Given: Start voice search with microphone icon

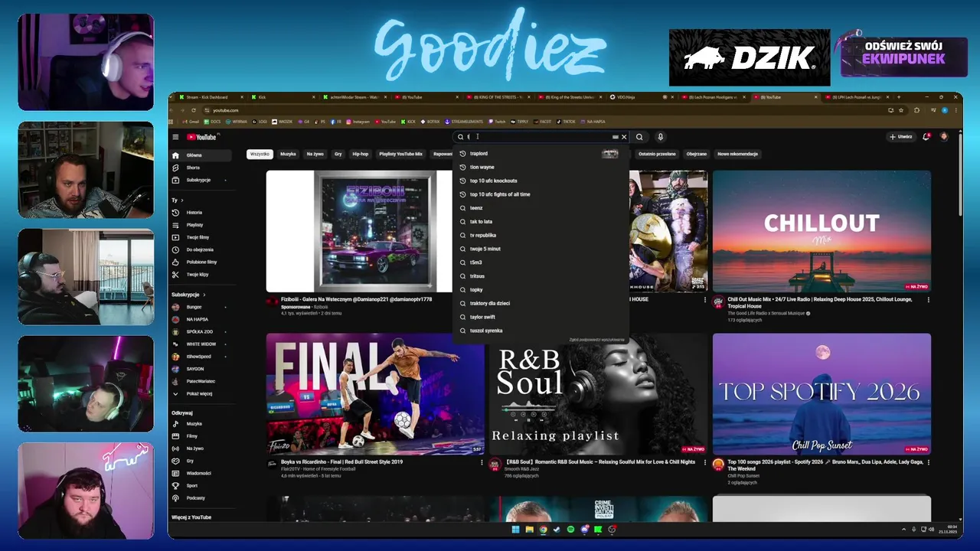Looking at the screenshot, I should pos(660,137).
